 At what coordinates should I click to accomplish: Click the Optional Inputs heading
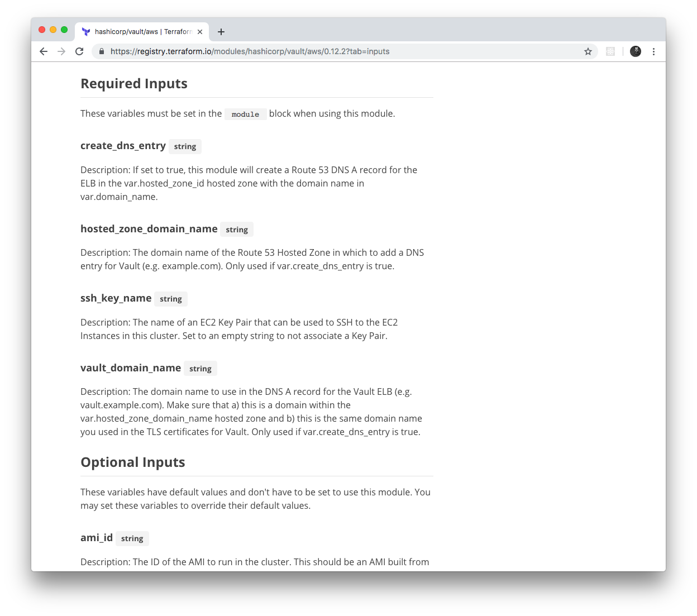click(132, 462)
